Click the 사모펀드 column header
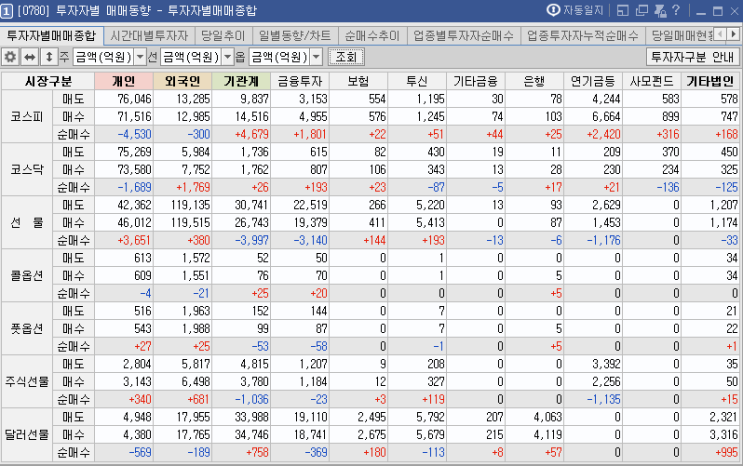 [652, 81]
